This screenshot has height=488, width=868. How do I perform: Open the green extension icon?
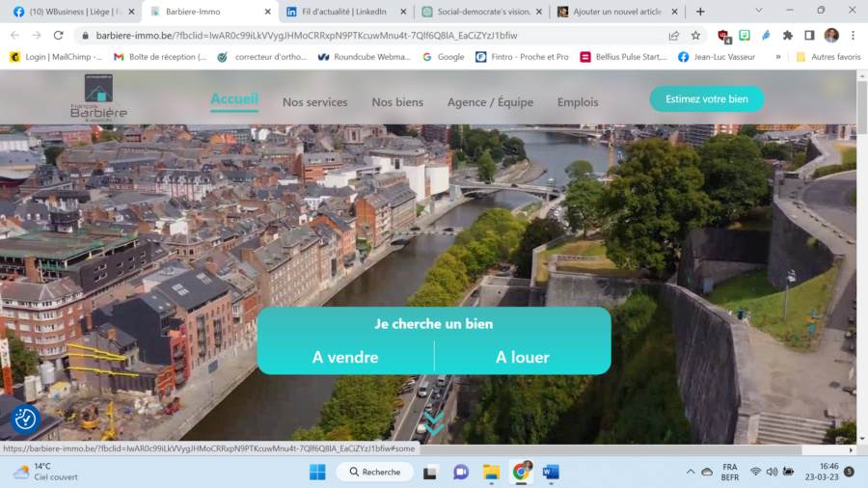pos(745,36)
